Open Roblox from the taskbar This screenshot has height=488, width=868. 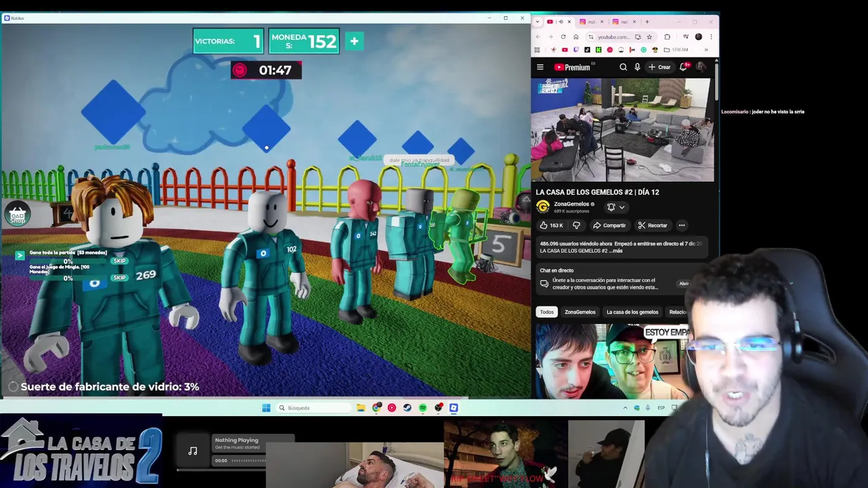point(454,407)
